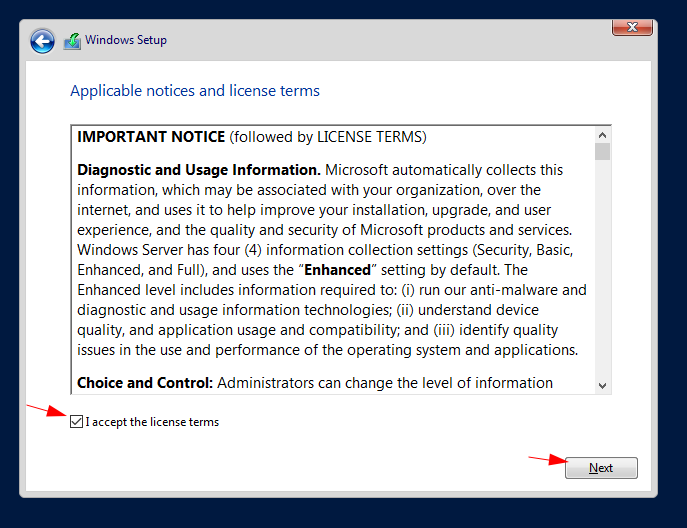Click "Applicable notices and license terms" heading
The width and height of the screenshot is (687, 528).
(195, 91)
